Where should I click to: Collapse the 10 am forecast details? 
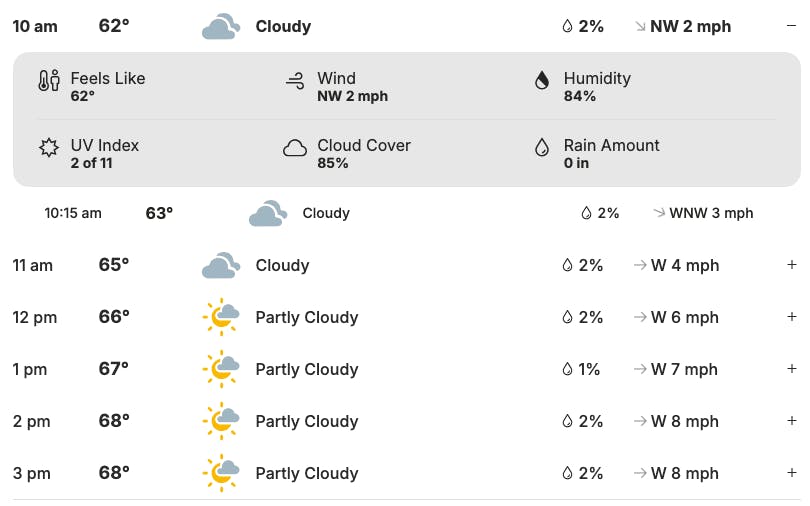coord(792,26)
